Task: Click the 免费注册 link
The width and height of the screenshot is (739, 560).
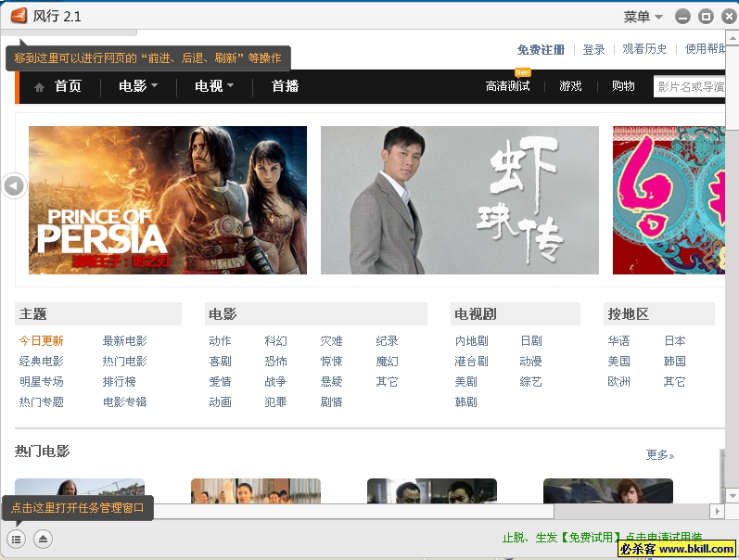Action: pos(541,49)
